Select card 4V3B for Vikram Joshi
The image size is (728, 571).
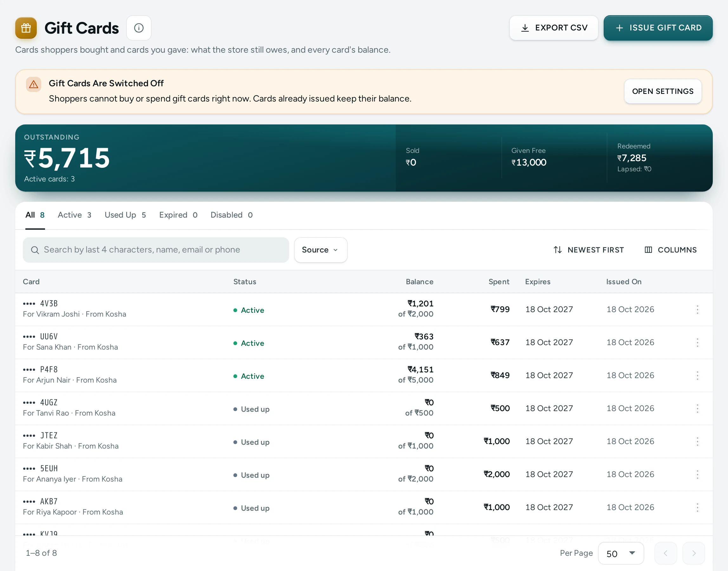(364, 310)
